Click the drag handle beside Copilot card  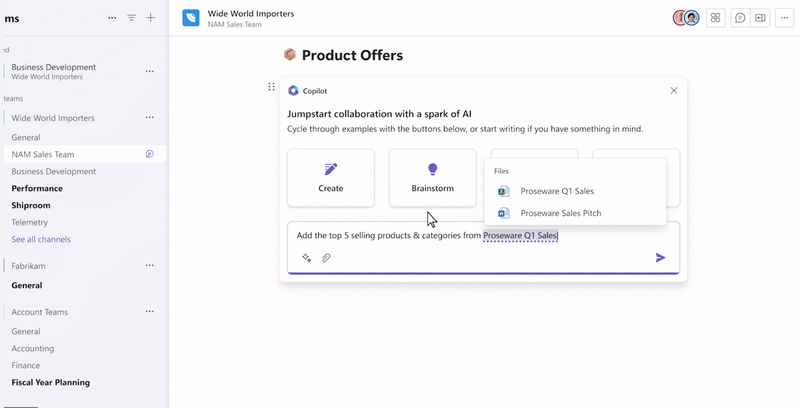[x=271, y=87]
